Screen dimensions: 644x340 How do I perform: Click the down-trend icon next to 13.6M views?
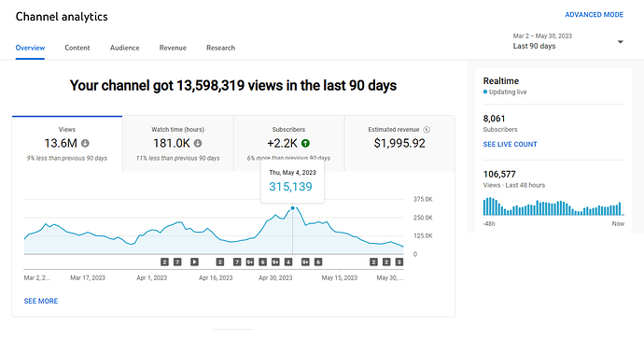click(85, 143)
